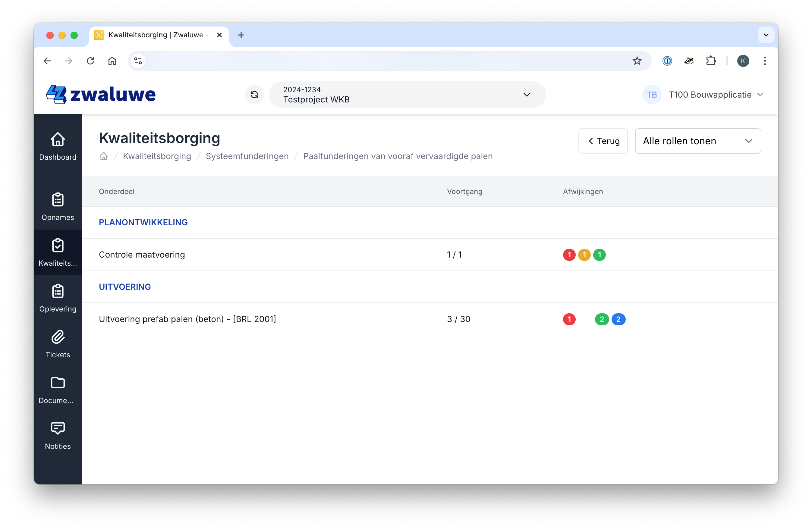The width and height of the screenshot is (812, 529).
Task: Open the browser extensions puzzle icon
Action: point(711,61)
